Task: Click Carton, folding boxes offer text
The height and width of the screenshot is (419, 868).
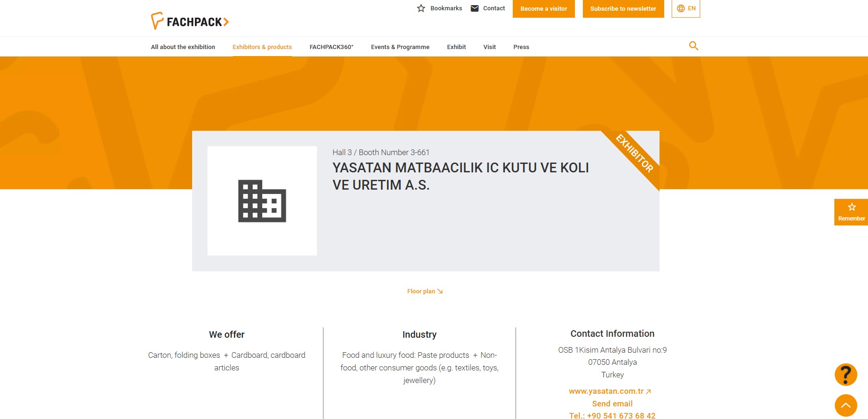Action: 227,362
